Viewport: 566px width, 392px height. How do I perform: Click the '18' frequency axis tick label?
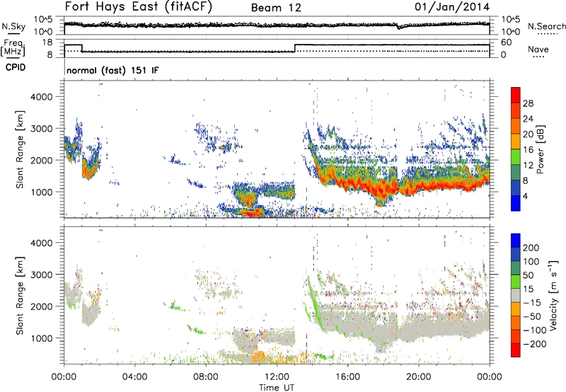47,42
